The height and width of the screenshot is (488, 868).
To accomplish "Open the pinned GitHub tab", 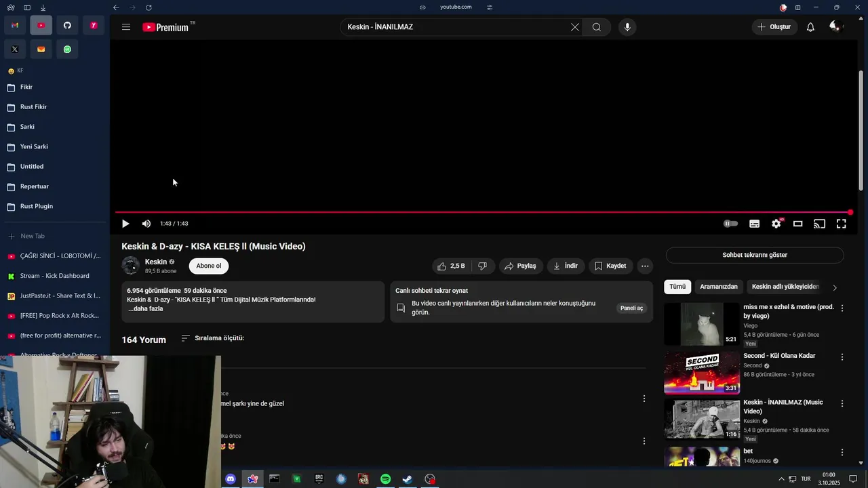I will click(67, 26).
